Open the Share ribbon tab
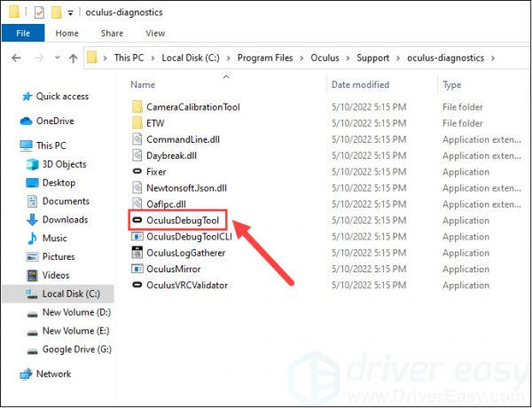 (112, 34)
